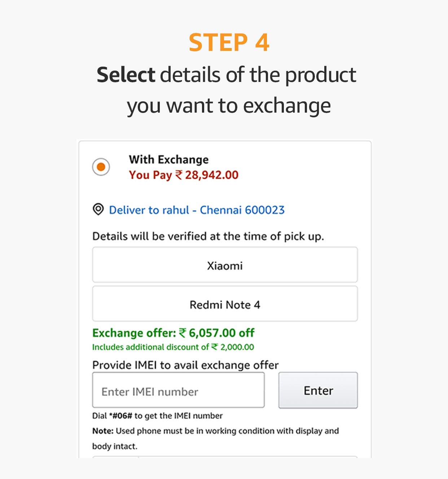The image size is (448, 479).
Task: Open the Deliver to rahul Chennai link
Action: [x=197, y=210]
